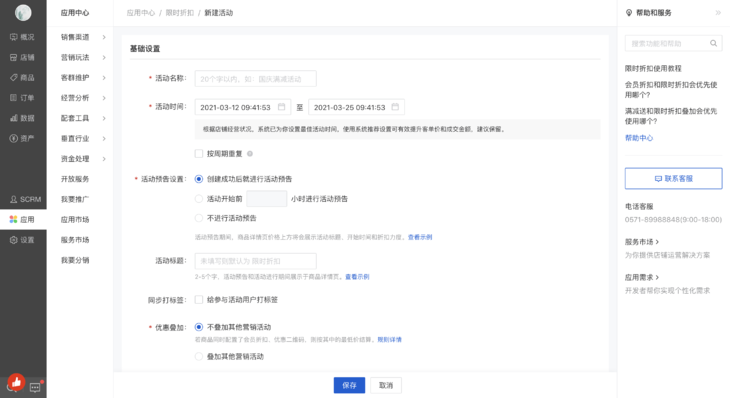Open 查看示例 link under preview settings
The height and width of the screenshot is (398, 730).
click(420, 237)
